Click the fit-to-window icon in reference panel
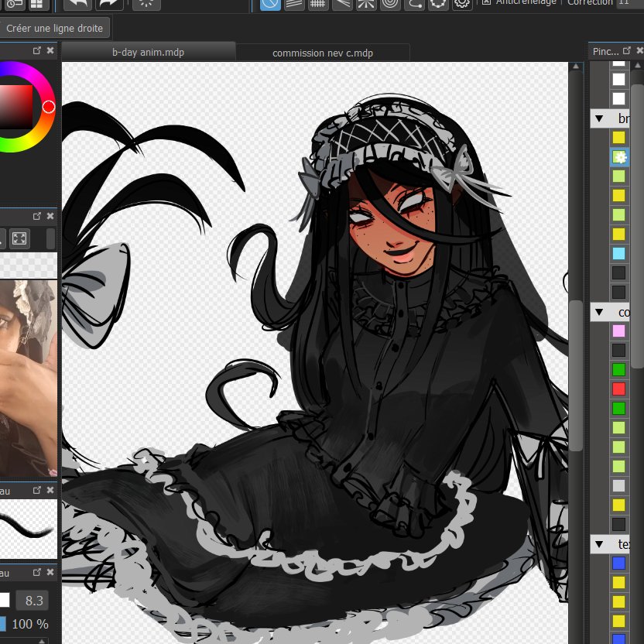The width and height of the screenshot is (644, 644). [x=19, y=238]
